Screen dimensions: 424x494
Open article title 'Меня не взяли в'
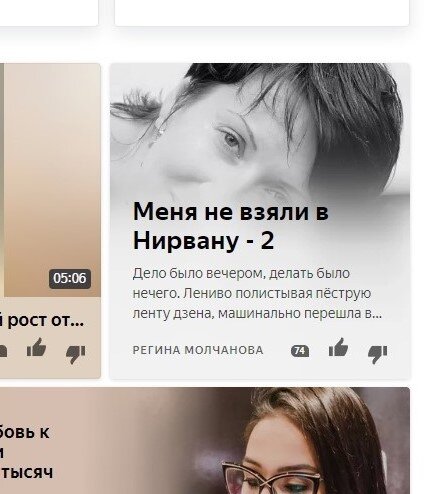[x=231, y=212]
